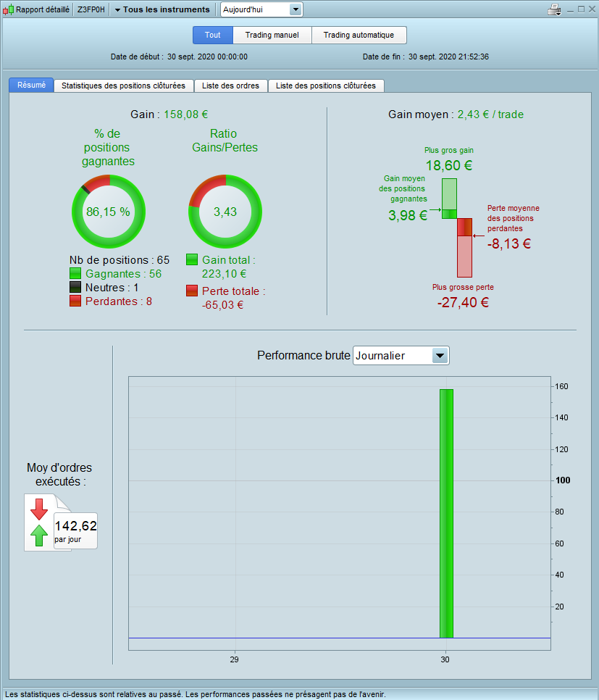Image resolution: width=599 pixels, height=700 pixels.
Task: Click the Performance brute label
Action: [303, 355]
